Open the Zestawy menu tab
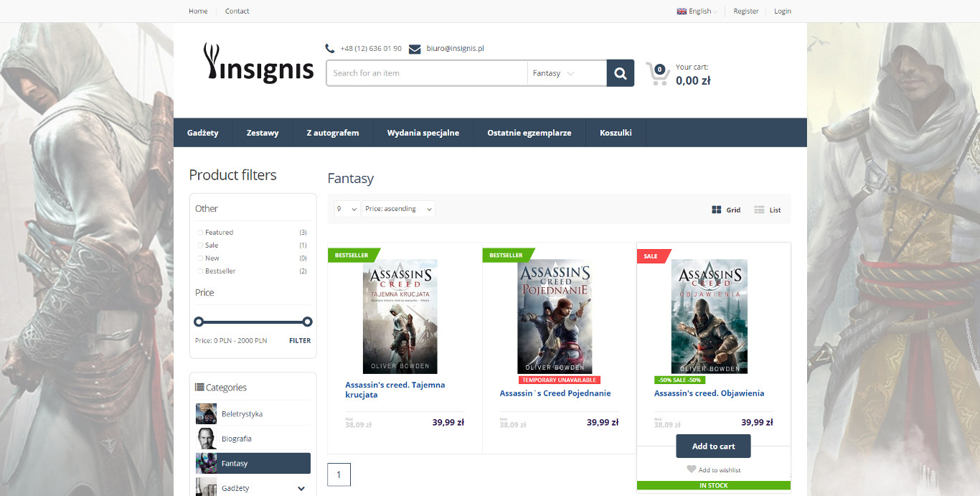The width and height of the screenshot is (980, 496). pos(263,133)
